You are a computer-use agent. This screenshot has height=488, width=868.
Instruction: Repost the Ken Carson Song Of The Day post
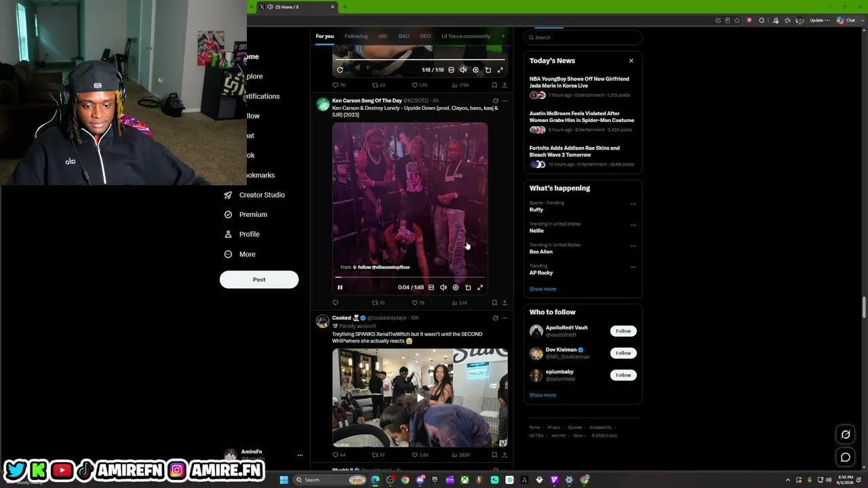[378, 303]
